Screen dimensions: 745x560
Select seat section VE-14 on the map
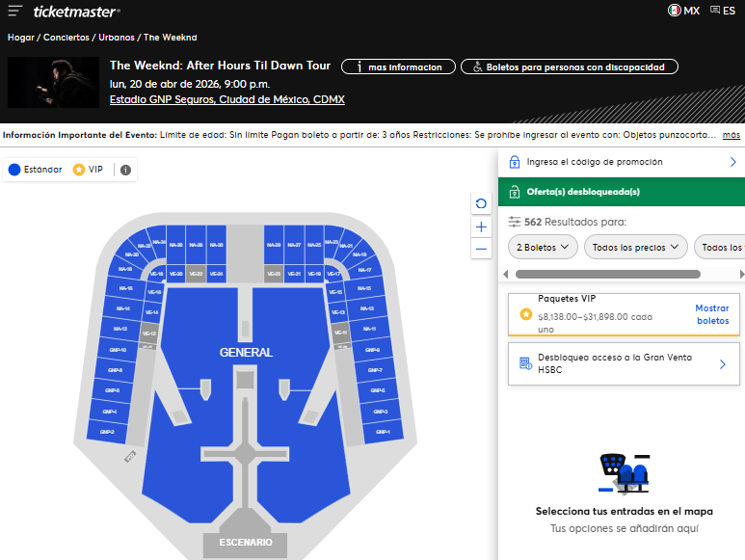pos(152,312)
